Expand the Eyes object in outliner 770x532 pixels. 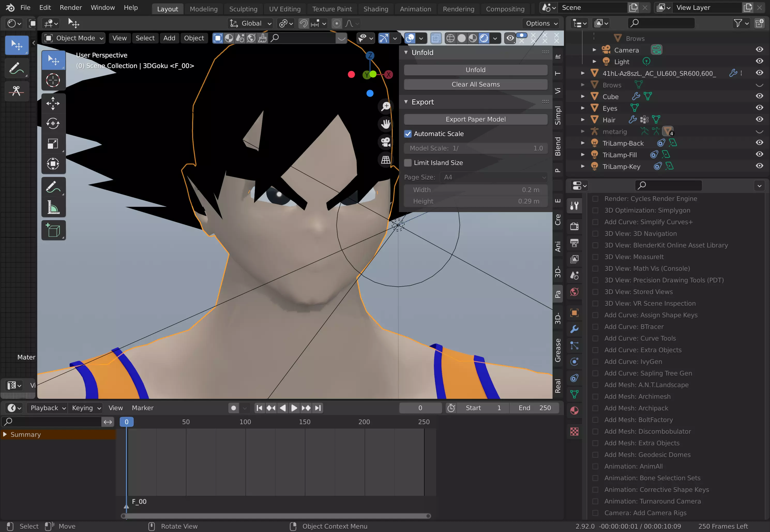[583, 108]
